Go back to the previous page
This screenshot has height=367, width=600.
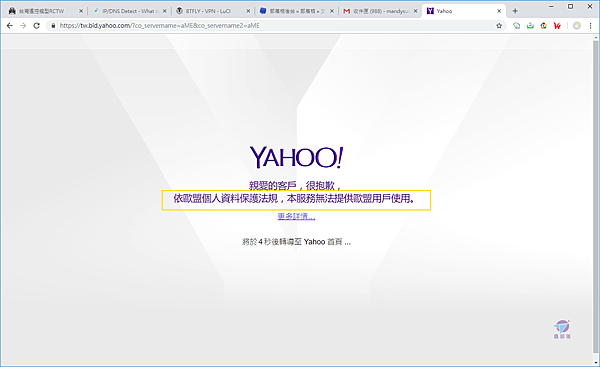tap(10, 26)
